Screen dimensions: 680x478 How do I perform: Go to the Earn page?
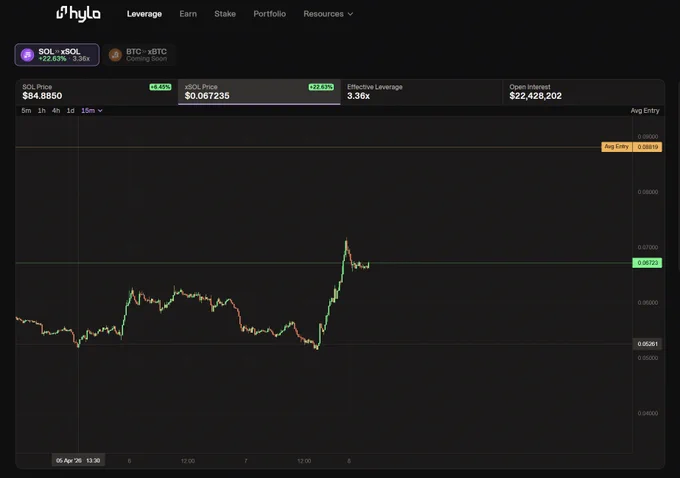point(188,14)
